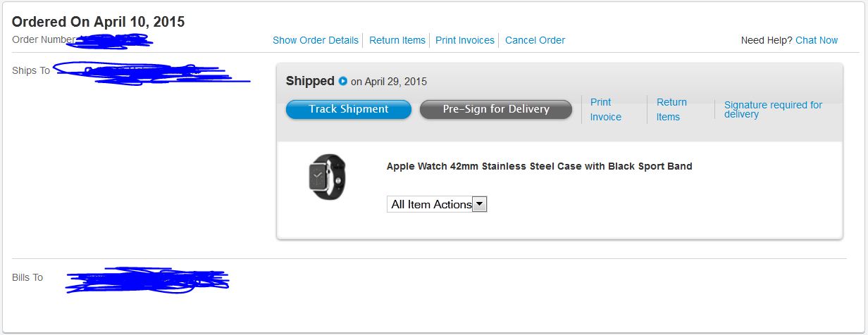
Task: Open the All Item Actions dropdown
Action: [431, 204]
